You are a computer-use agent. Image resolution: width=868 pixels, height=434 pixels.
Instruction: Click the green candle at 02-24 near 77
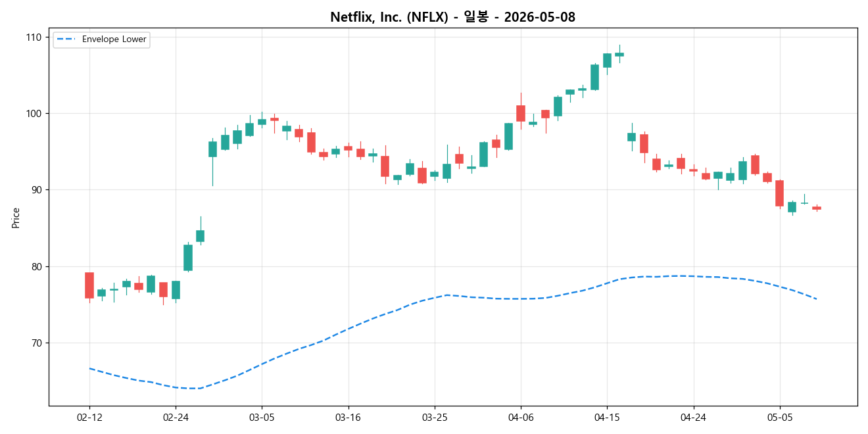(176, 290)
